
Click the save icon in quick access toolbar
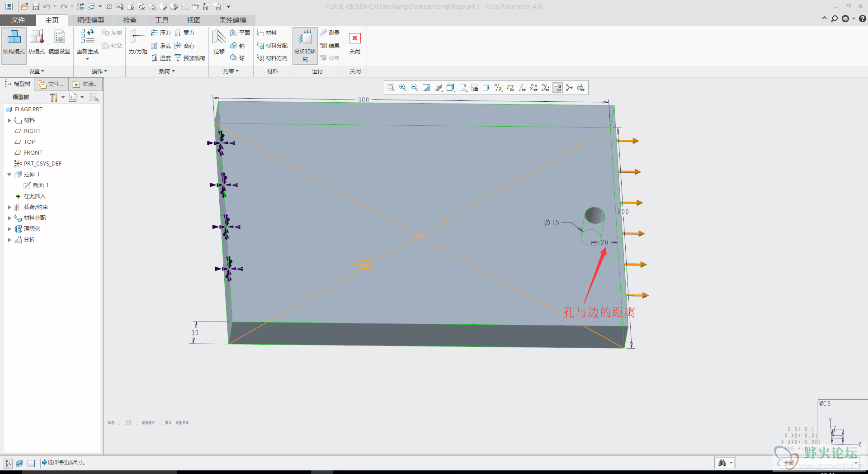tap(36, 6)
